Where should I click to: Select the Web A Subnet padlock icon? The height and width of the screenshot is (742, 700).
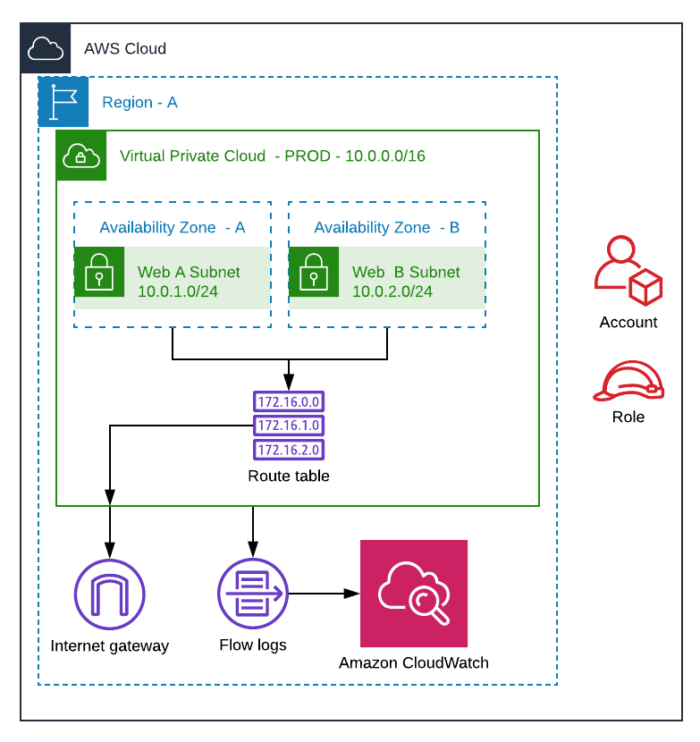(99, 272)
